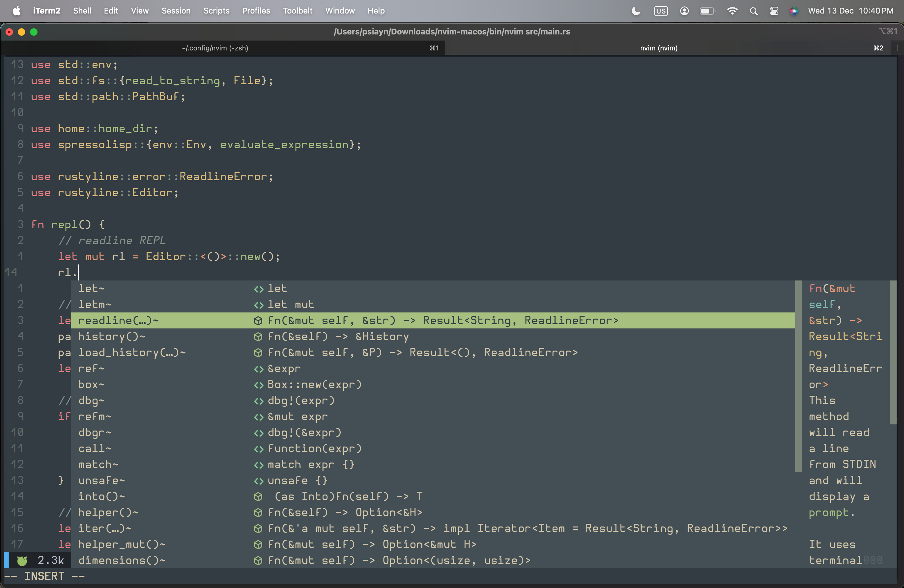
Task: Click the cube icon beside (as Into)fn(self)
Action: click(258, 497)
